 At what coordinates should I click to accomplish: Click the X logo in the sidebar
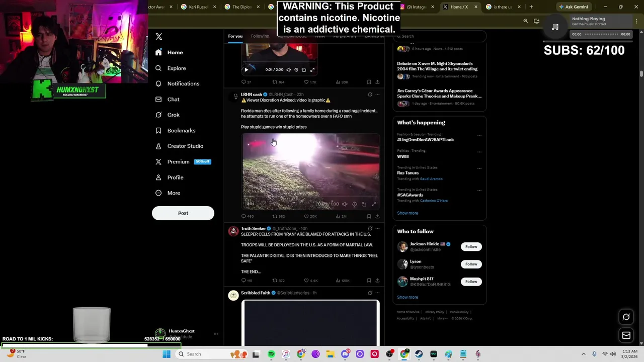click(158, 37)
